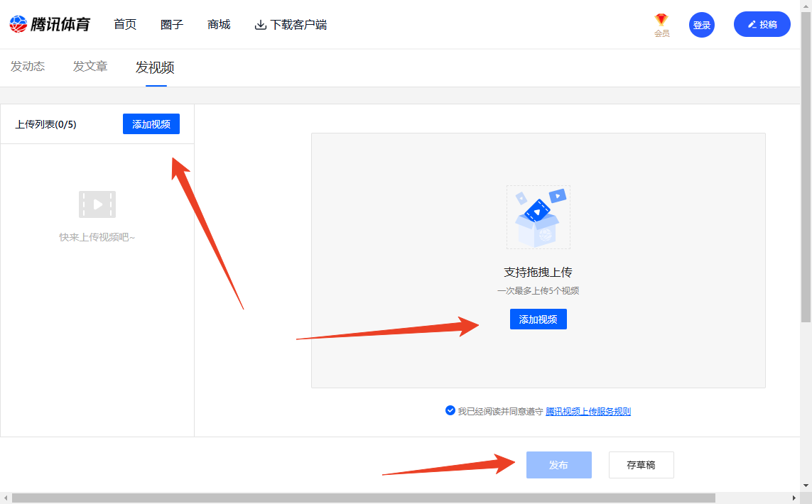Open the 腾讯视频上传服务规则 link
Viewport: 812px width, 504px height.
pyautogui.click(x=588, y=412)
